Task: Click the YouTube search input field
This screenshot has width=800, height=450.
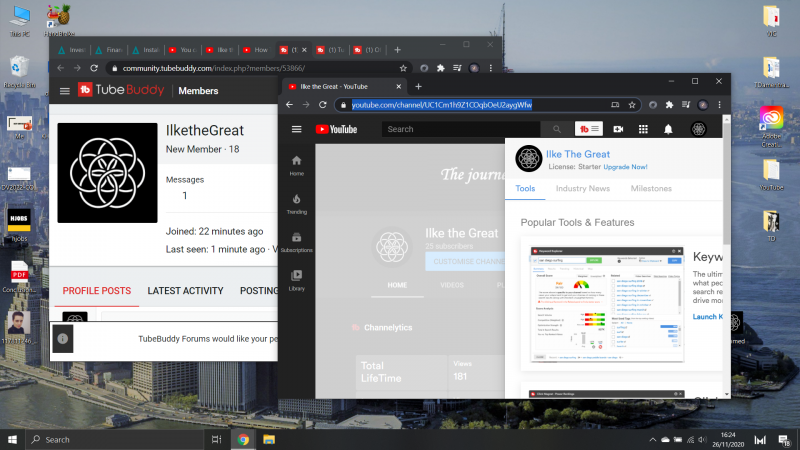Action: 462,129
